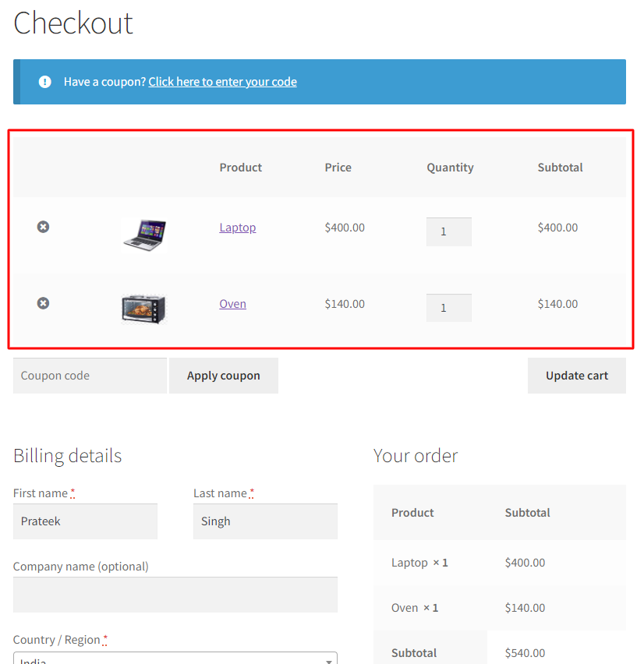Focus the Company name field
Image resolution: width=644 pixels, height=664 pixels.
175,595
